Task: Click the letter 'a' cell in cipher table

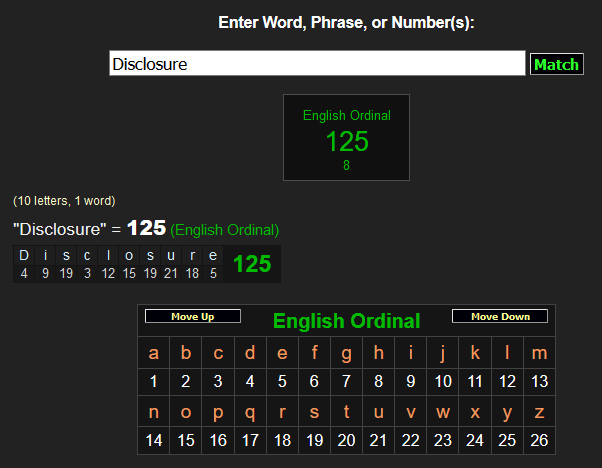Action: point(153,352)
